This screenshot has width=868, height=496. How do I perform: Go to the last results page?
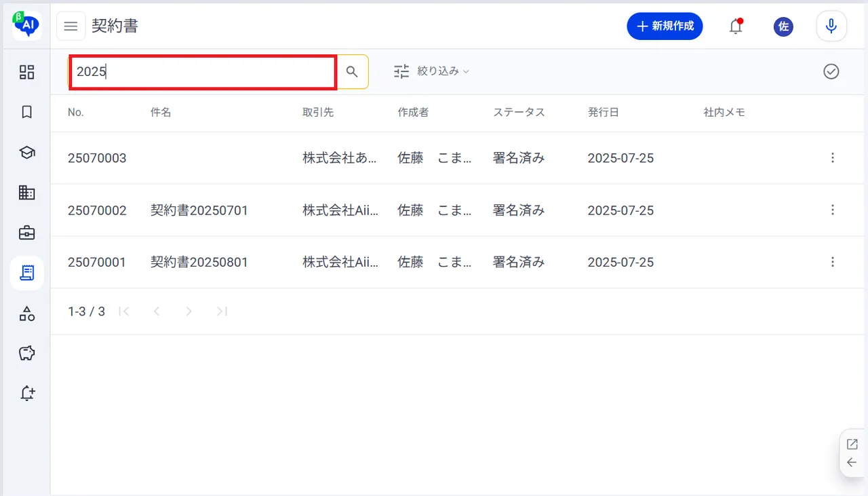222,311
